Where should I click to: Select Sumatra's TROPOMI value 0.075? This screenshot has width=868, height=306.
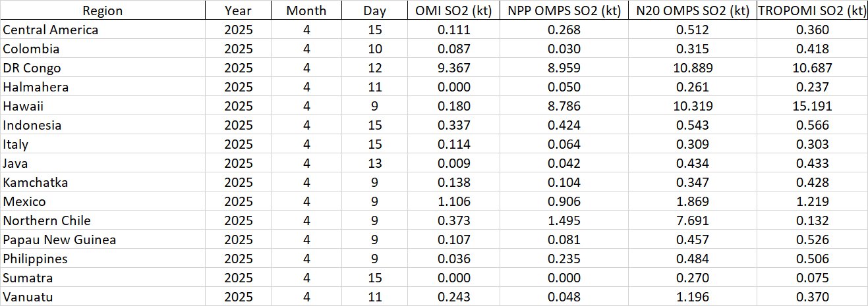812,278
